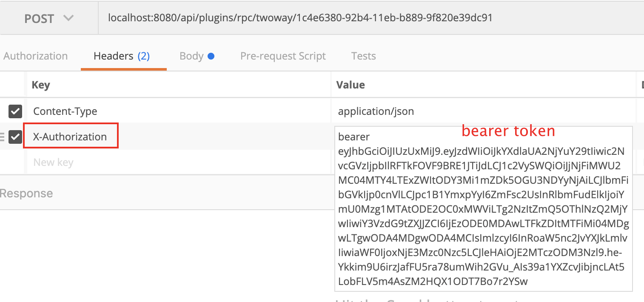Go to the Pre-request Script tab
This screenshot has width=644, height=302.
click(283, 56)
